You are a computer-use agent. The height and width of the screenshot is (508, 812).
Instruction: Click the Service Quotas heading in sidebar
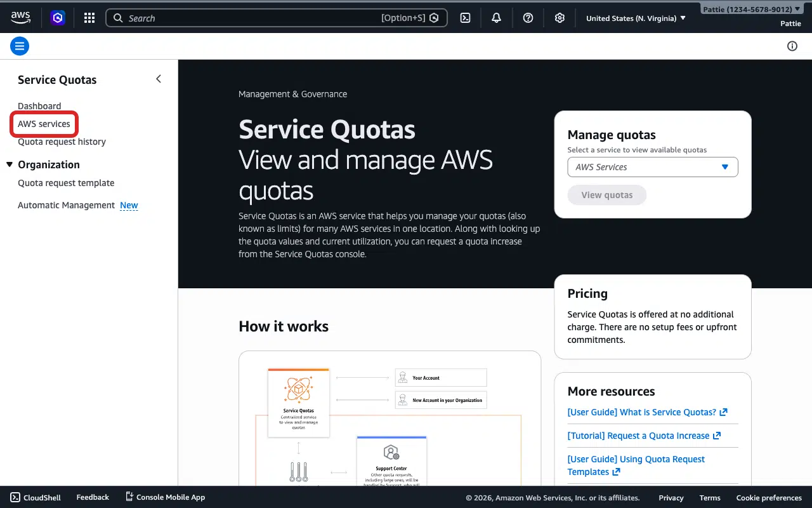57,79
